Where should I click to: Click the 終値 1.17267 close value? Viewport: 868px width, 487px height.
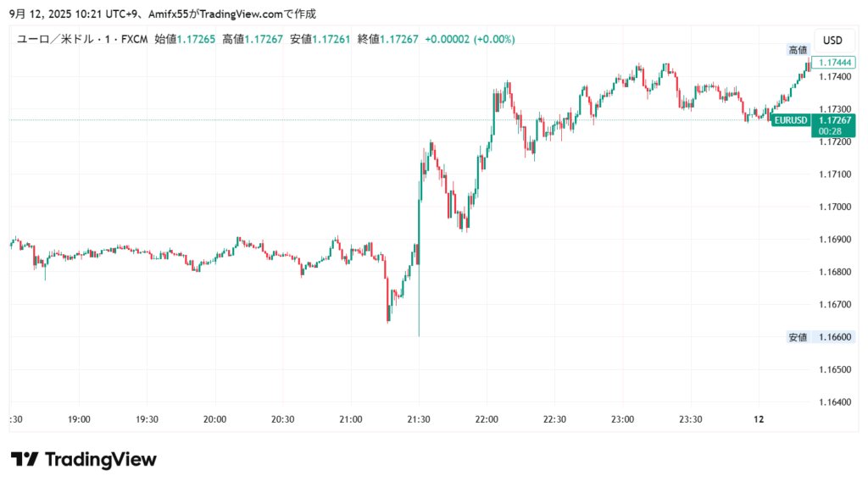398,40
